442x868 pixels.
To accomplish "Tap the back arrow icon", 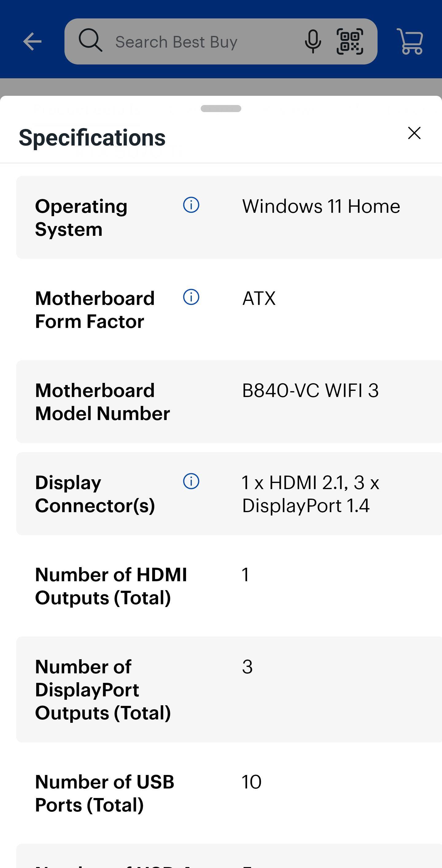I will 32,41.
